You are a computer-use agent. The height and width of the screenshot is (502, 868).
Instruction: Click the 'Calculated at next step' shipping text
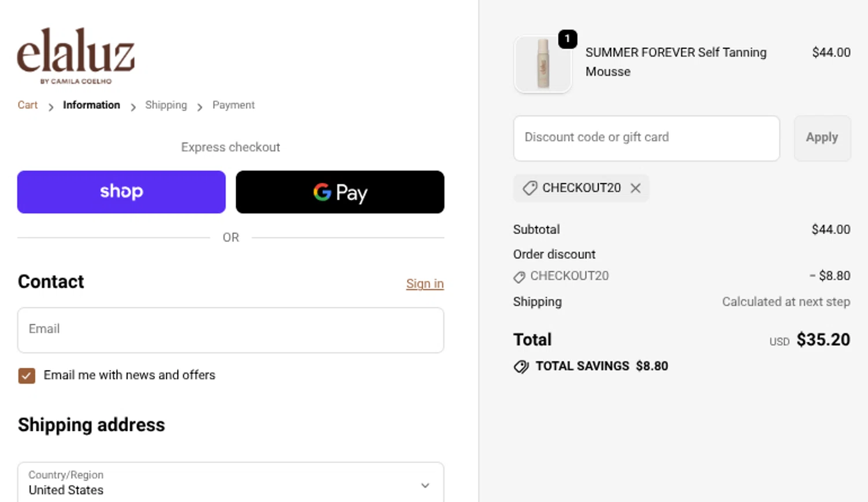click(x=786, y=302)
